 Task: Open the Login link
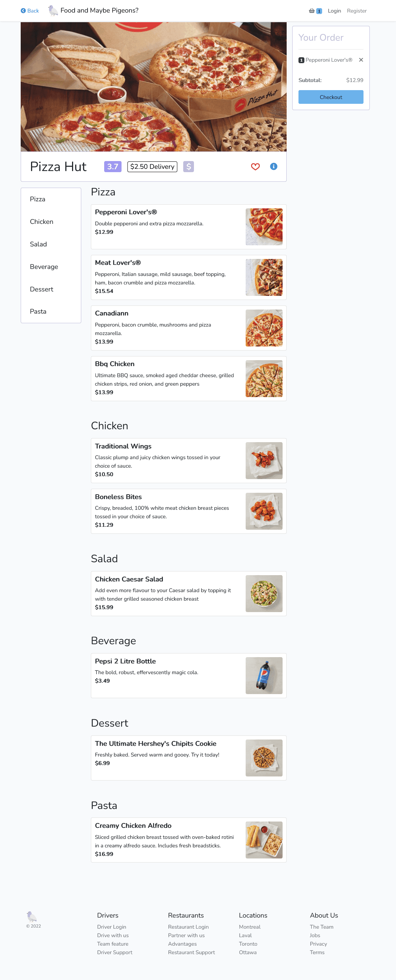pyautogui.click(x=334, y=11)
